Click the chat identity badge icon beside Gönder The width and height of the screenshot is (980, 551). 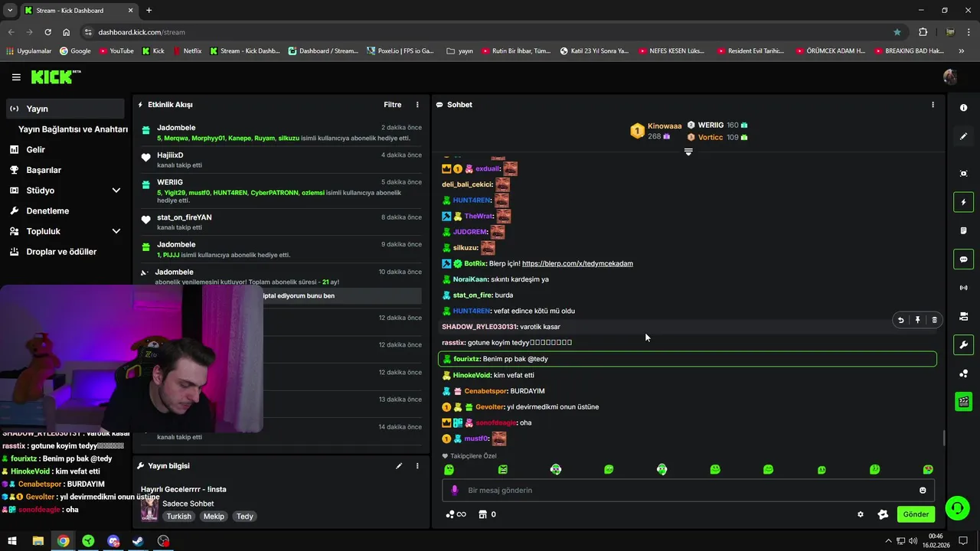(883, 514)
